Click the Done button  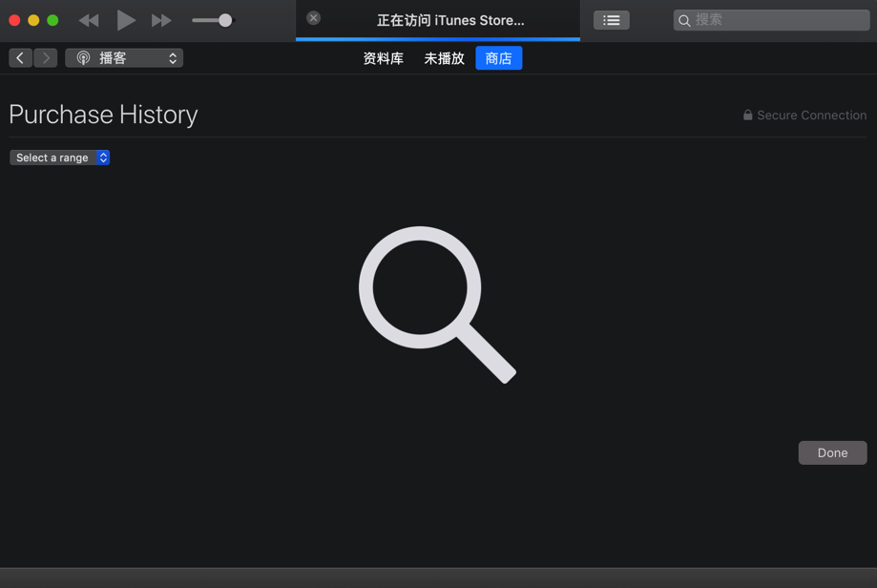click(832, 452)
